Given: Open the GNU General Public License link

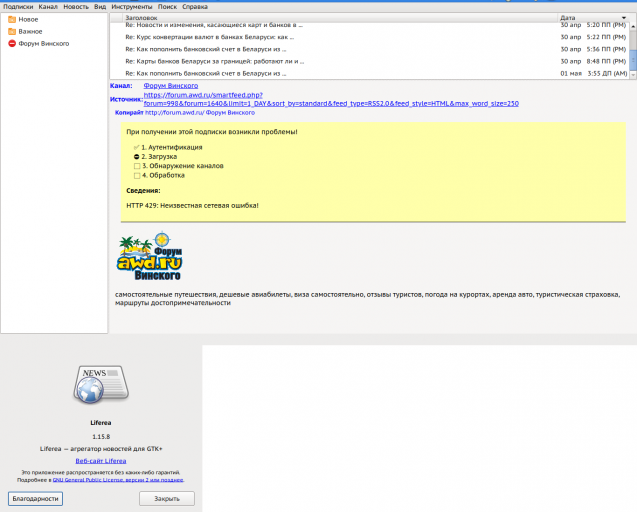Looking at the screenshot, I should pyautogui.click(x=118, y=480).
